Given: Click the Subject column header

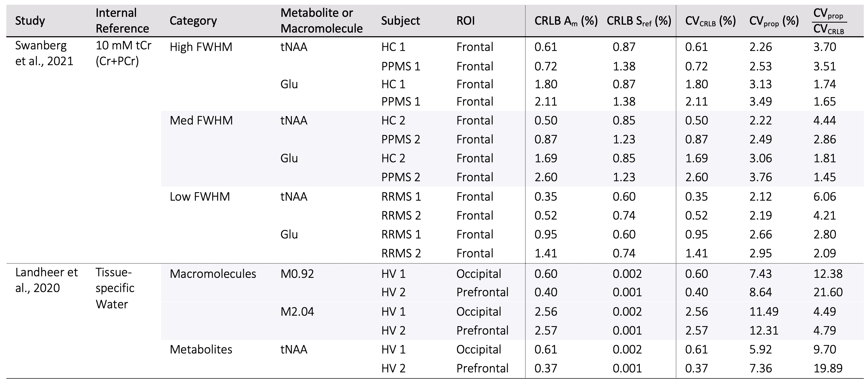Looking at the screenshot, I should [x=400, y=21].
